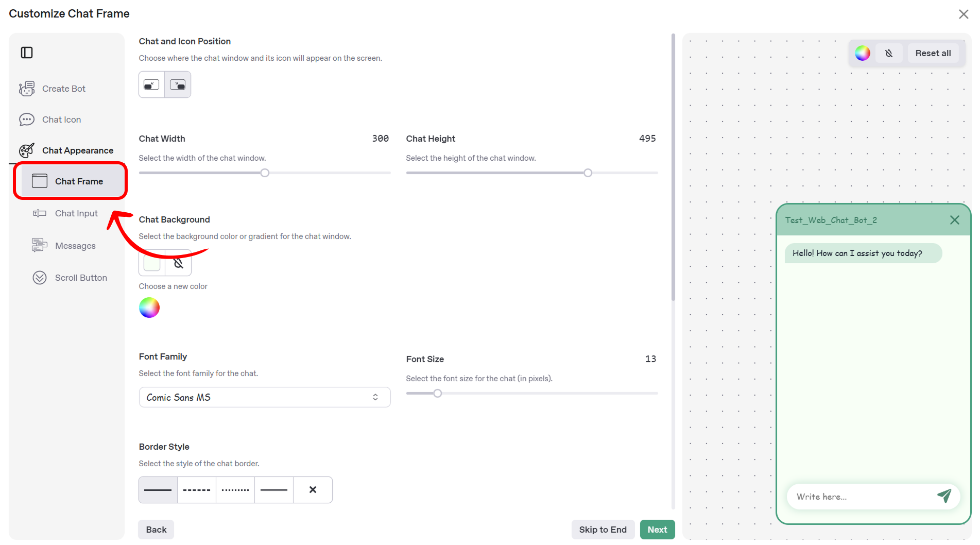Position chat at bottom-right

pos(178,84)
